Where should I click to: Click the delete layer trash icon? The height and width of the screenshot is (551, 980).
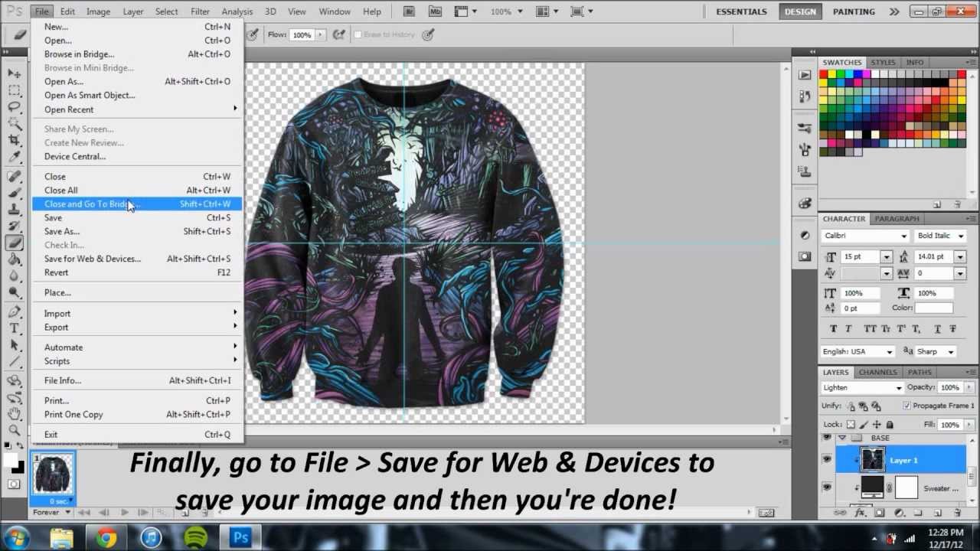coord(956,513)
